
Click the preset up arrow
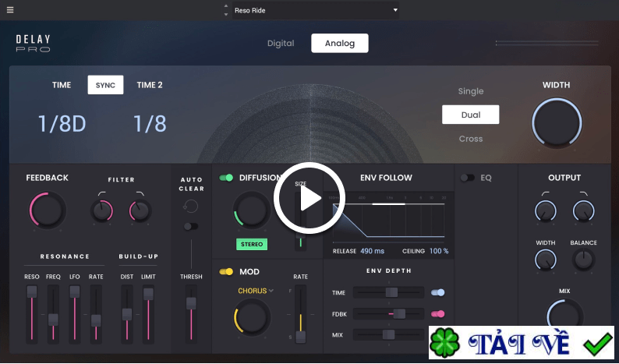tap(226, 6)
